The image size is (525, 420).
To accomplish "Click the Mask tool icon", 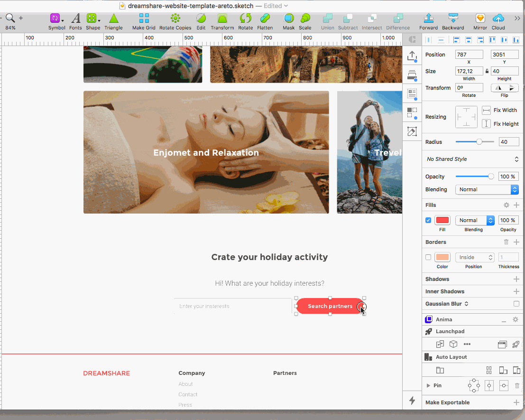I will coord(288,19).
